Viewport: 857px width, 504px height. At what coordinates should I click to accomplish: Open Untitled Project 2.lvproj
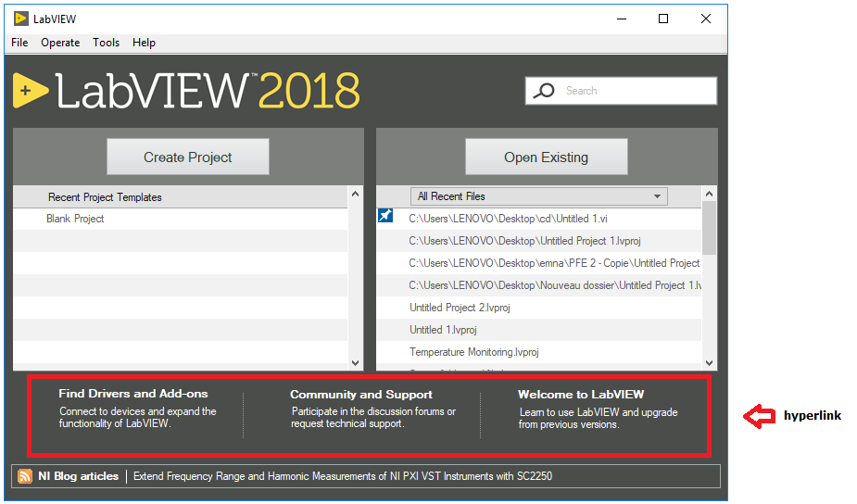click(x=460, y=308)
